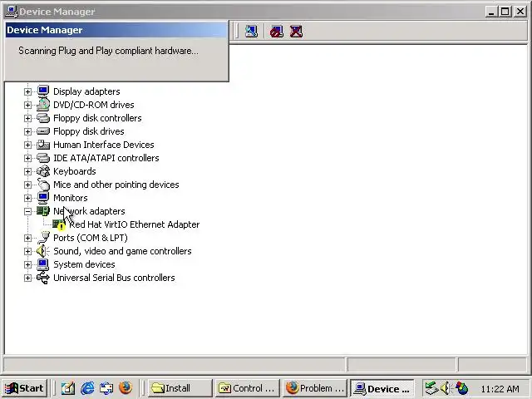
Task: Expand the Mice and other pointing devices node
Action: (x=27, y=185)
